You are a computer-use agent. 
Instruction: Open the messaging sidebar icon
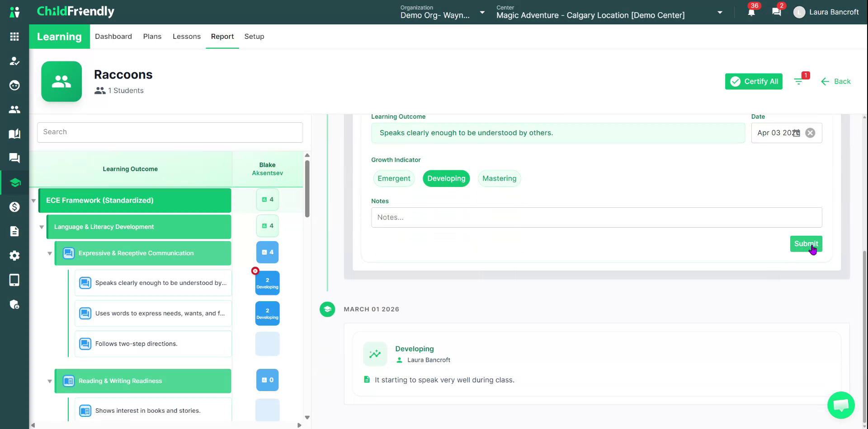[14, 158]
